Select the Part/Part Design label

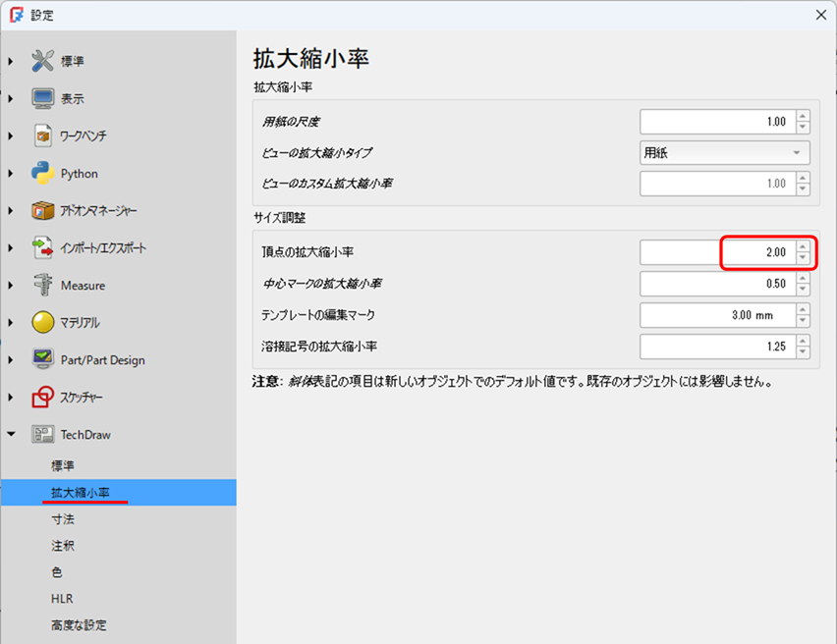[x=102, y=360]
